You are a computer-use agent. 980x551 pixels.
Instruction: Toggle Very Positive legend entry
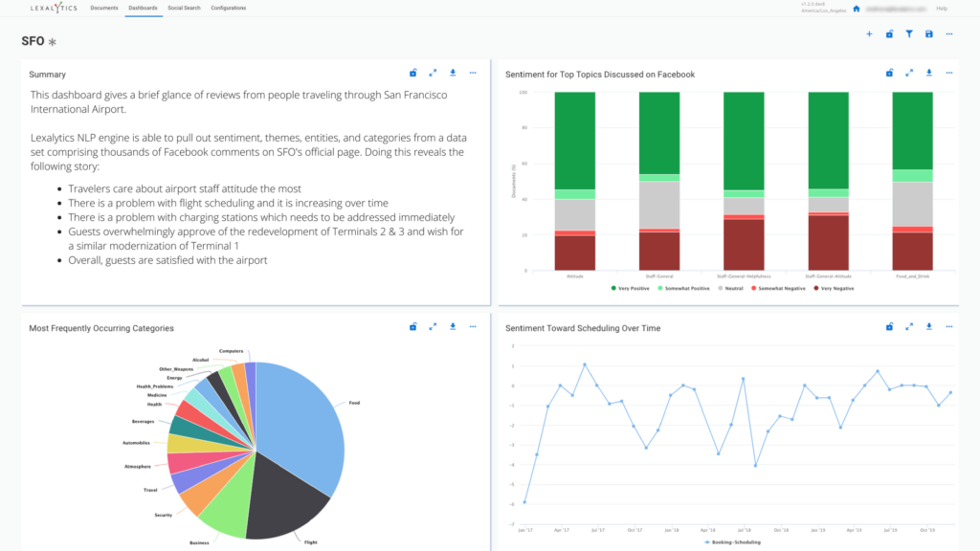pos(630,289)
